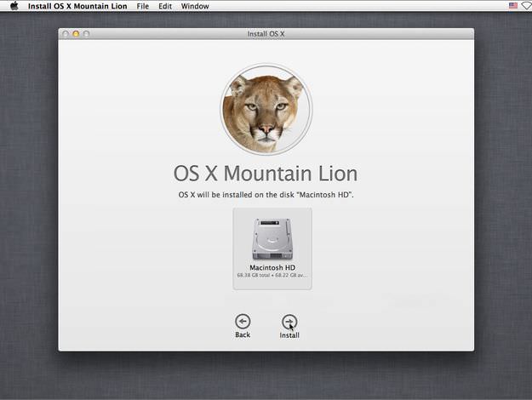This screenshot has width=532, height=400.
Task: Open the Apple menu
Action: (14, 6)
